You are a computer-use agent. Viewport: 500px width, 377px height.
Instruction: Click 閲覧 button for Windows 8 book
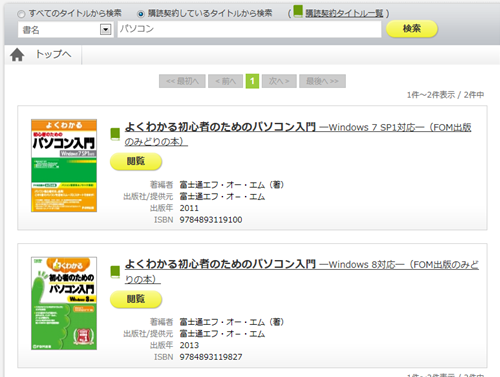136,299
